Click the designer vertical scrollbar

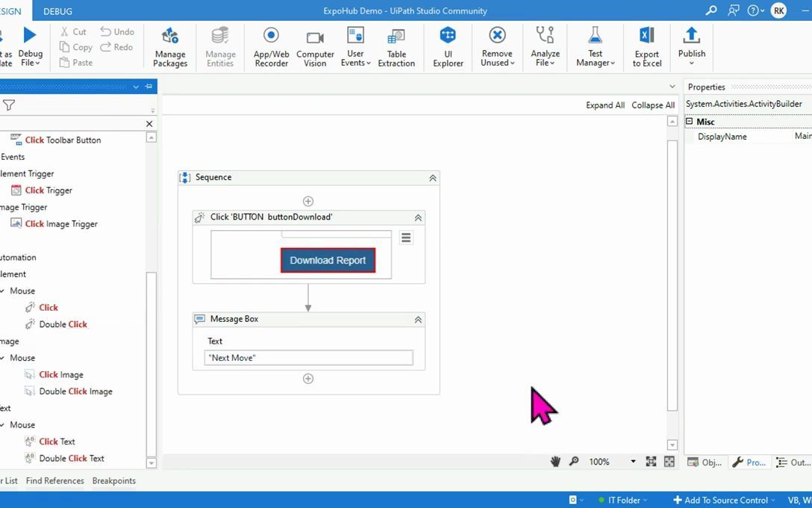click(672, 275)
